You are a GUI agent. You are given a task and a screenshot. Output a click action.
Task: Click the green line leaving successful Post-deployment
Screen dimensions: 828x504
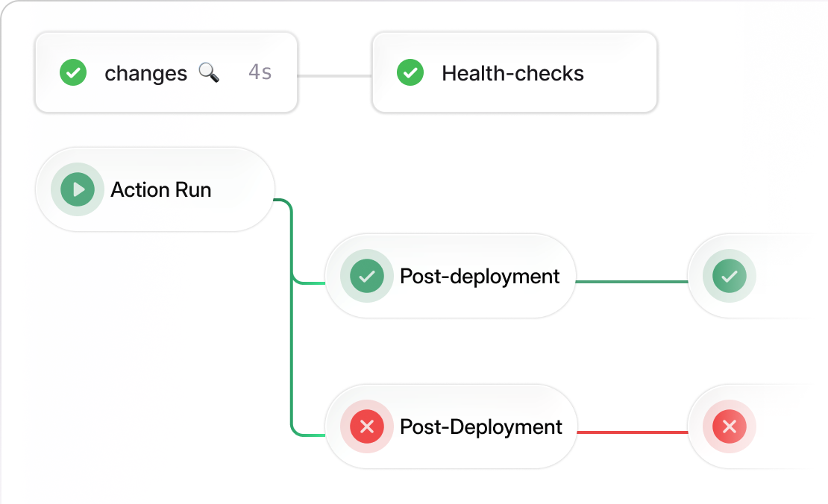tap(631, 282)
